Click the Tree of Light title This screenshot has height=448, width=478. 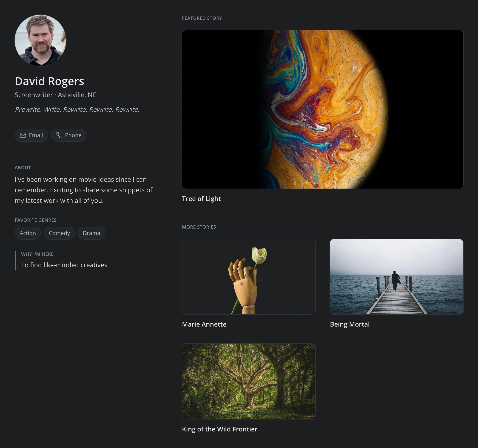point(201,199)
